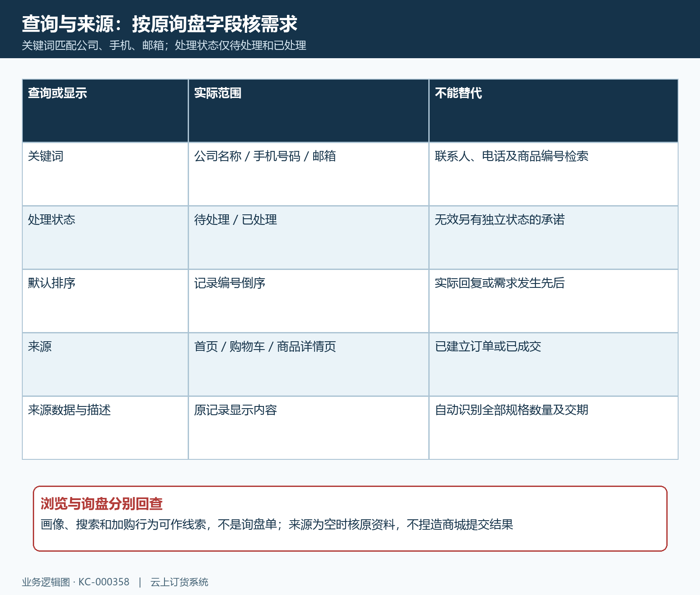Click the subtitle starting with 关键词匹配公司

164,45
